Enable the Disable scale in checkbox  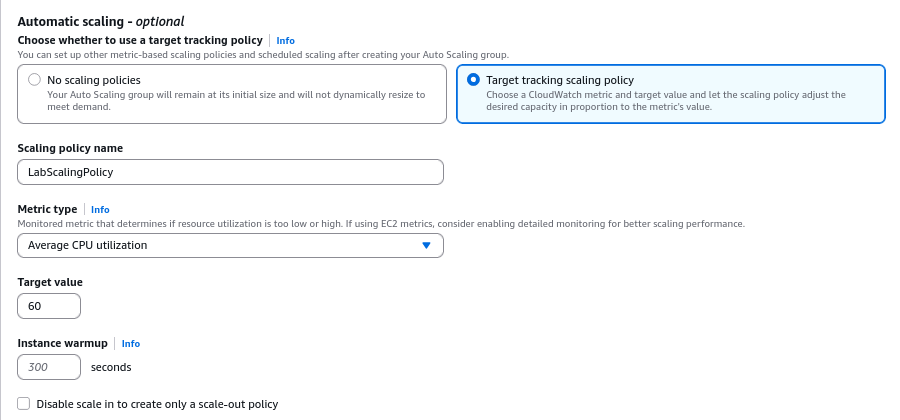point(24,404)
